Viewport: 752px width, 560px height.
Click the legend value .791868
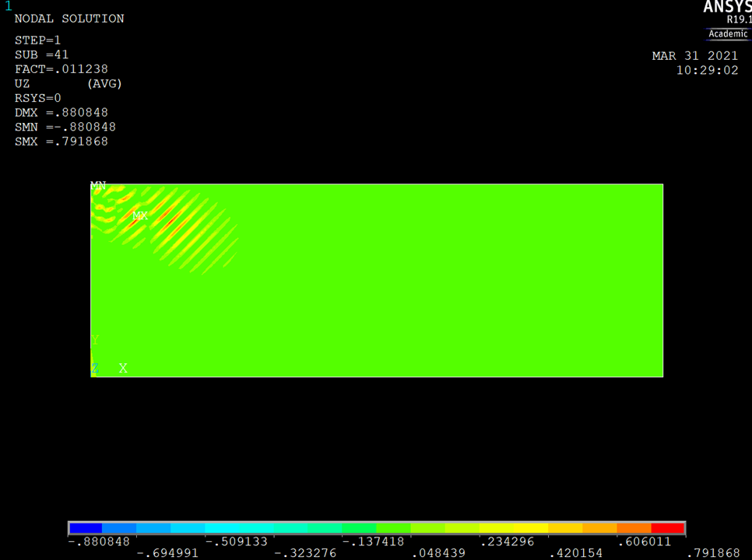coord(713,553)
